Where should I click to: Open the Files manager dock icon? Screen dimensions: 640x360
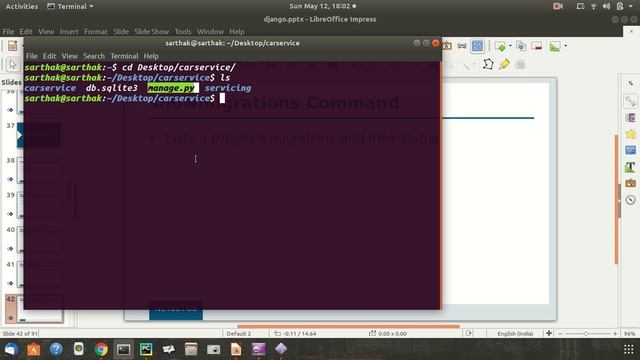tap(191, 349)
